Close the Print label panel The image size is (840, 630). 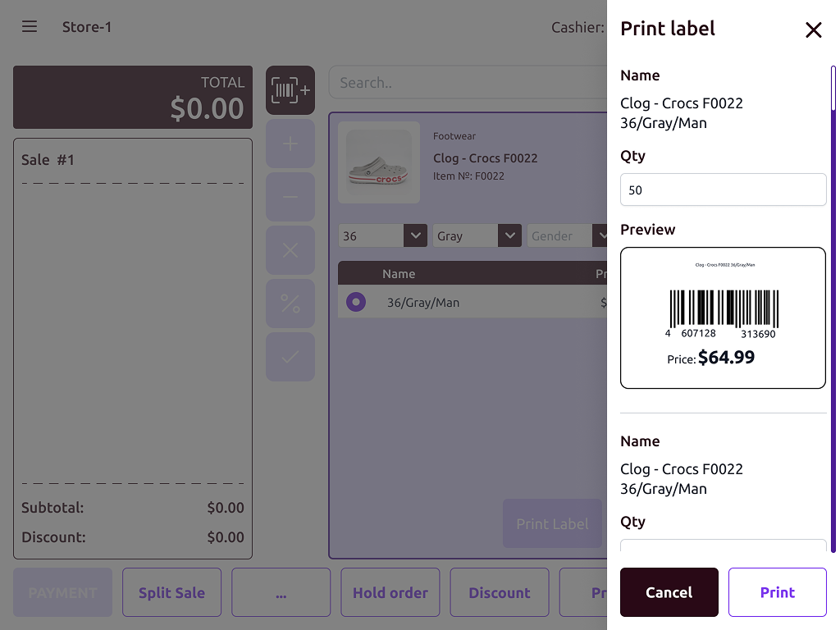coord(813,30)
